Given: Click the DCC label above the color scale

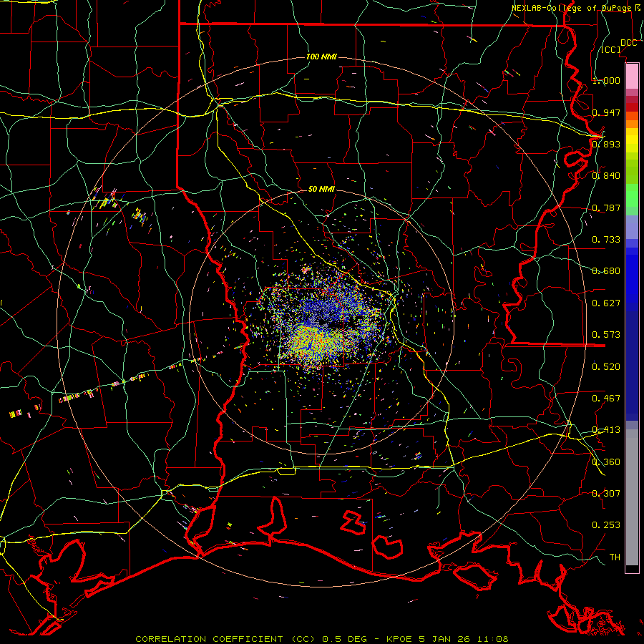Looking at the screenshot, I should click(628, 43).
